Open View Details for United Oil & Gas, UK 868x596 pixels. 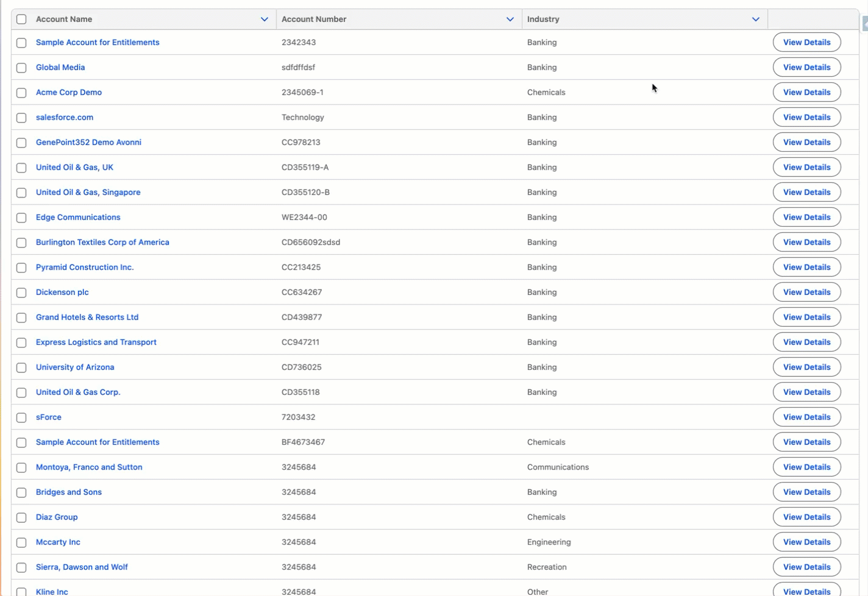(x=807, y=168)
